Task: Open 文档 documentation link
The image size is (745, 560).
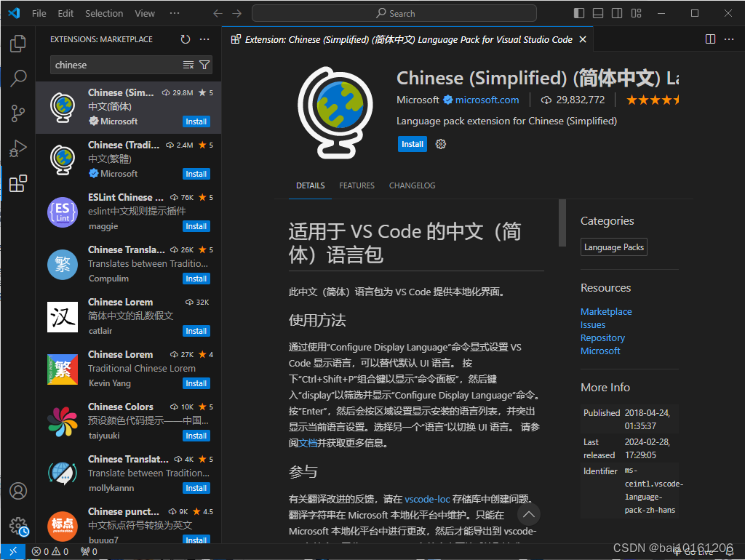Action: 308,443
